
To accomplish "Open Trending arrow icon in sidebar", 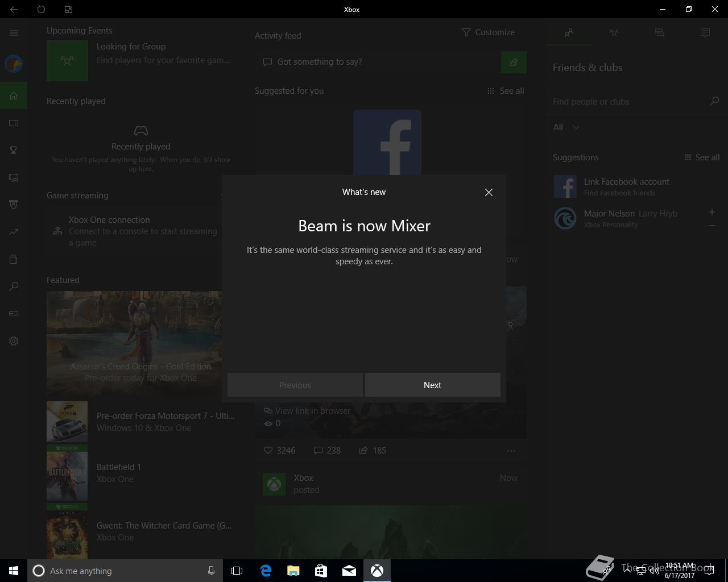I will point(14,232).
